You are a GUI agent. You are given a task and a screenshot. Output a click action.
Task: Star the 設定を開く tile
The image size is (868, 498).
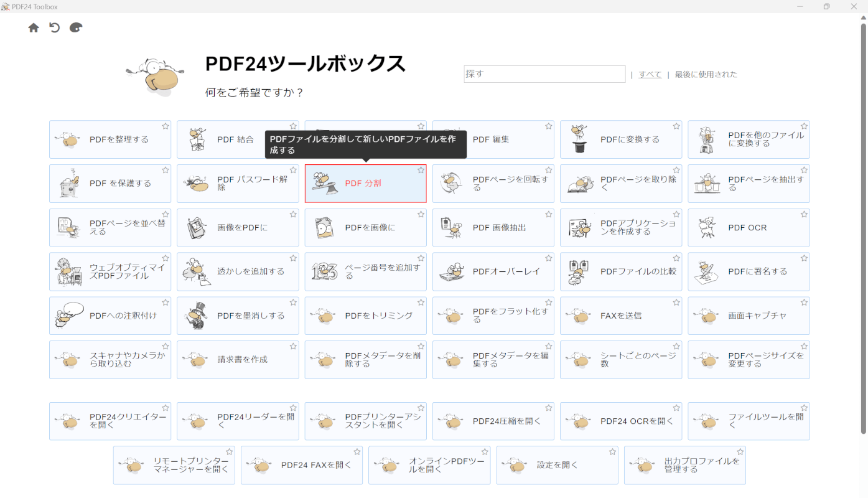click(612, 451)
